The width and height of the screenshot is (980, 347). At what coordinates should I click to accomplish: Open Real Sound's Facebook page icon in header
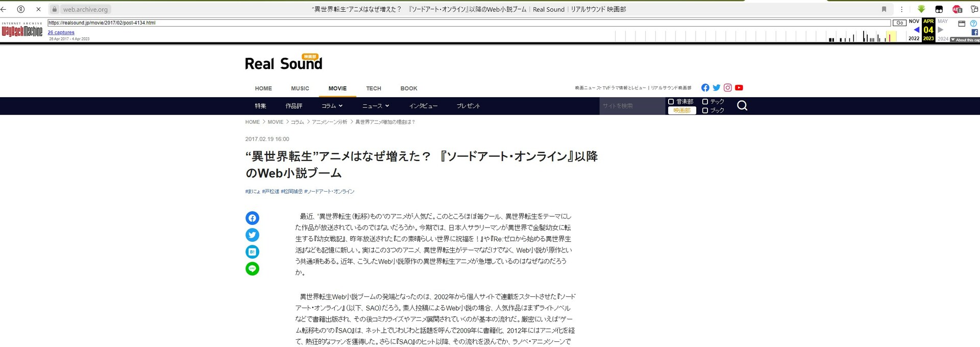(x=705, y=88)
